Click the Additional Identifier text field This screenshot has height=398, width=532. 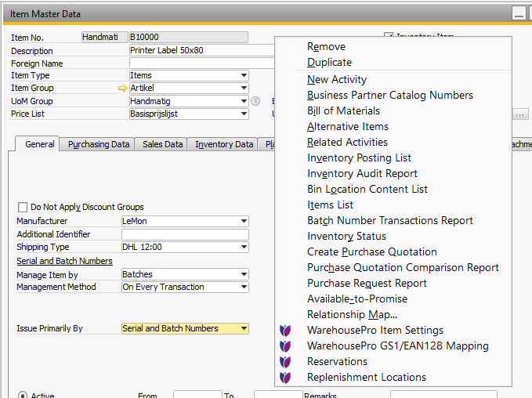[185, 234]
